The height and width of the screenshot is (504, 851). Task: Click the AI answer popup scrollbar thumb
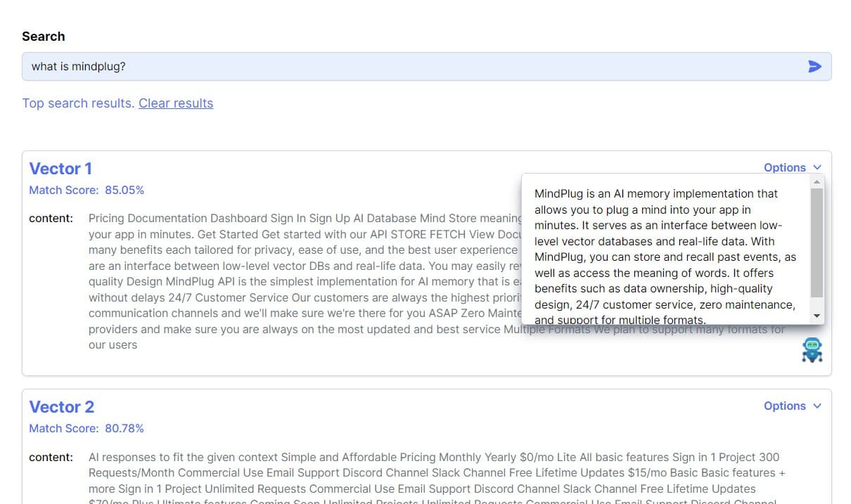tap(817, 243)
